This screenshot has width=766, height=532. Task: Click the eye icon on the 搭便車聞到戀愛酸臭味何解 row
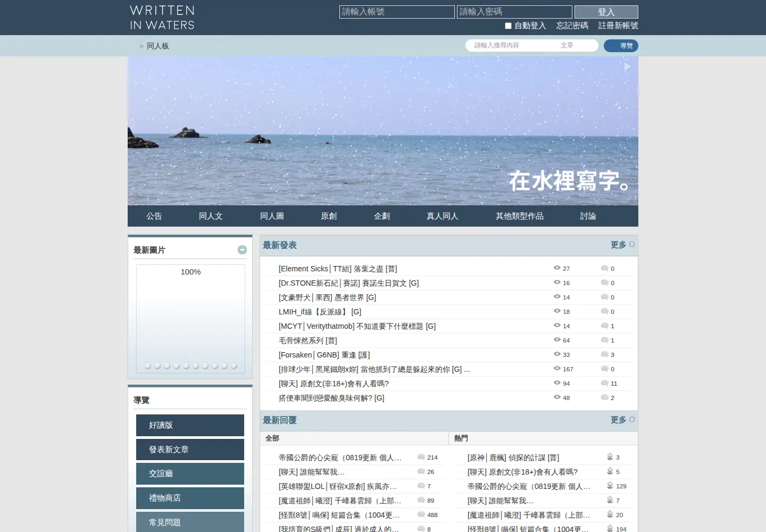coord(557,397)
